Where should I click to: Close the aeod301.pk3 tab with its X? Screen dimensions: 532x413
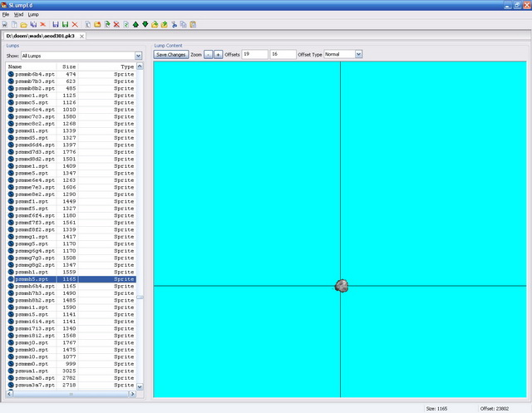(82, 37)
